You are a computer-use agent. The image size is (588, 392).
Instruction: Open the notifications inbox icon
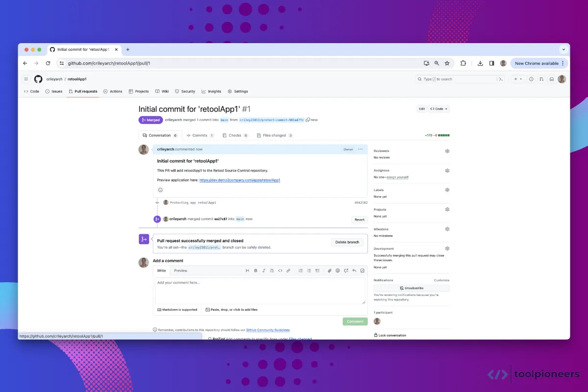(x=552, y=79)
